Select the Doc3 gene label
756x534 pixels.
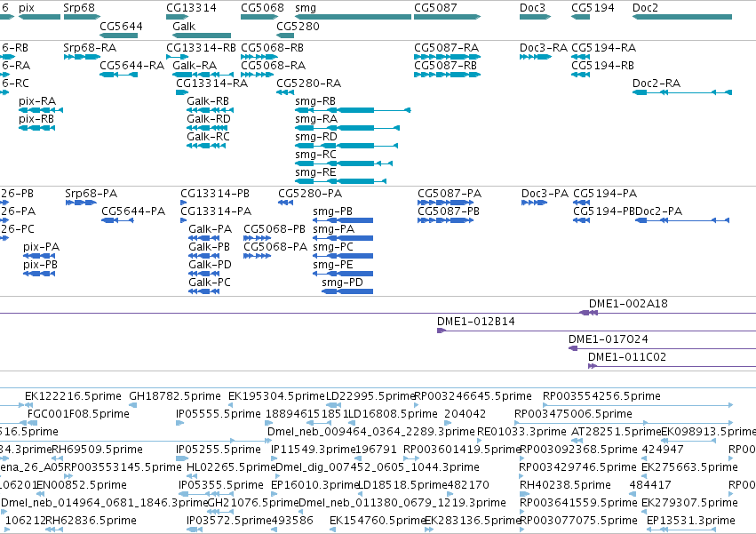pos(532,8)
